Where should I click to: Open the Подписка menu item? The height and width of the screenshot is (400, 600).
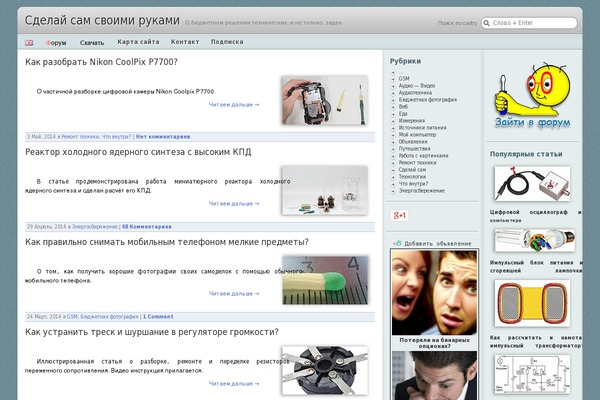227,42
